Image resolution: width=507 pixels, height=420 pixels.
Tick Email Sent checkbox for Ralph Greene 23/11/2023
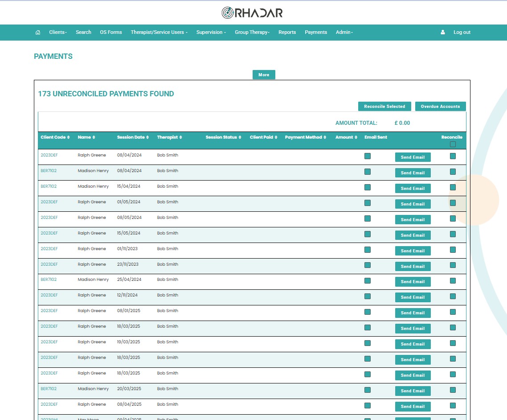[367, 265]
